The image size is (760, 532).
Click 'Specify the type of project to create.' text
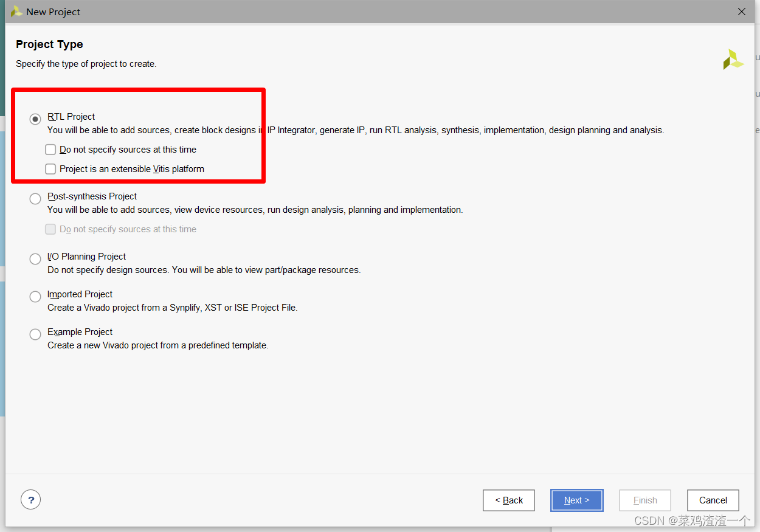point(86,64)
